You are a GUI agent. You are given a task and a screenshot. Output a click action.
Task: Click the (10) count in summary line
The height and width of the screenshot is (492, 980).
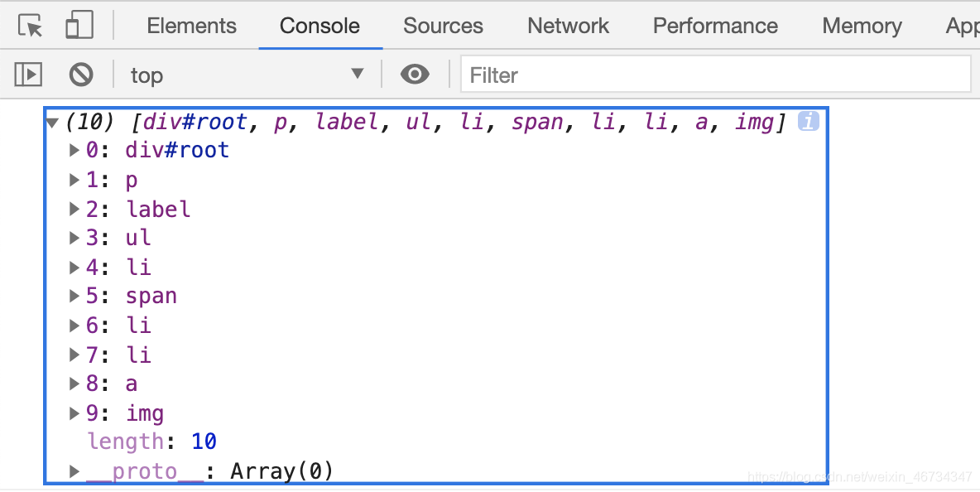[90, 122]
